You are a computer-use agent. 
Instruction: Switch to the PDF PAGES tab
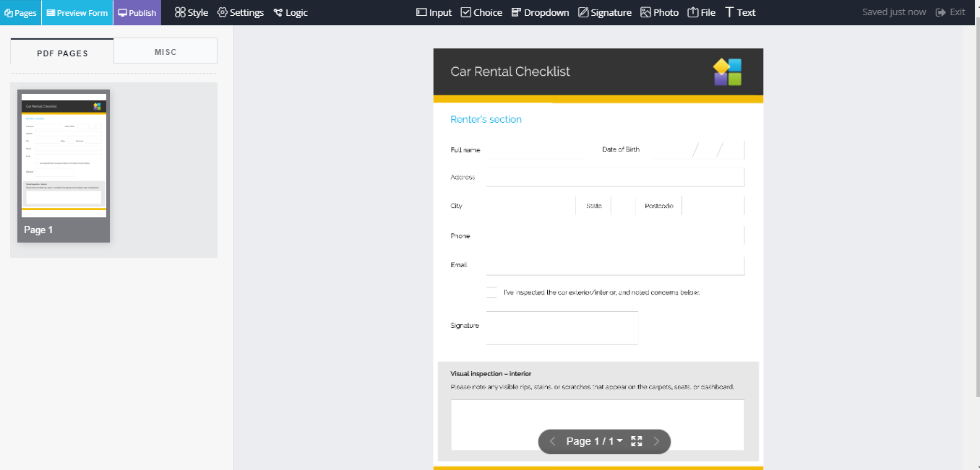pos(62,53)
